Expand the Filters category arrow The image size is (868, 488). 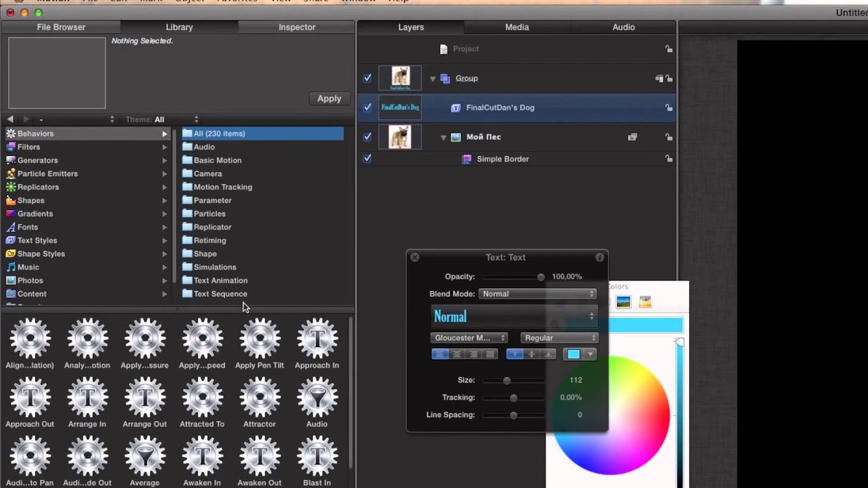tap(164, 147)
